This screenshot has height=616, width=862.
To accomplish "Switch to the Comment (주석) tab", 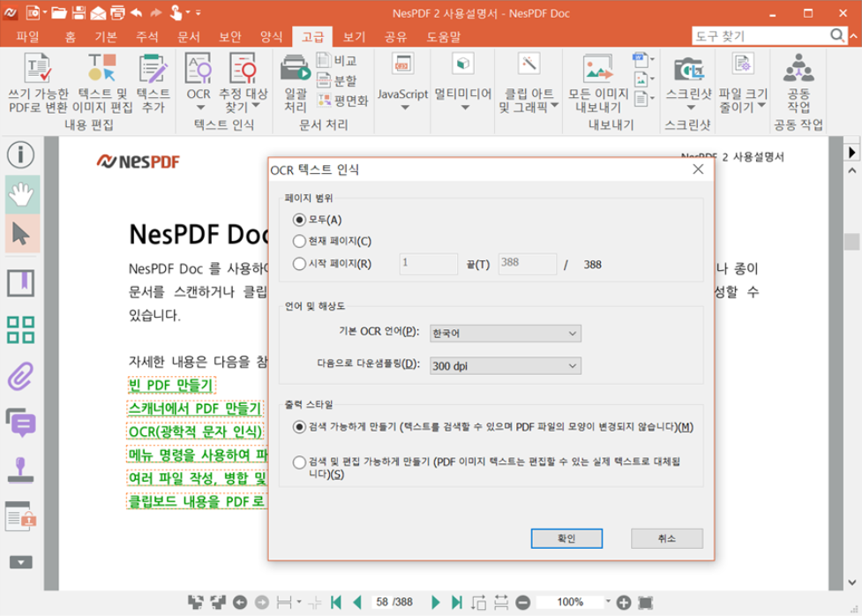I will (x=146, y=37).
